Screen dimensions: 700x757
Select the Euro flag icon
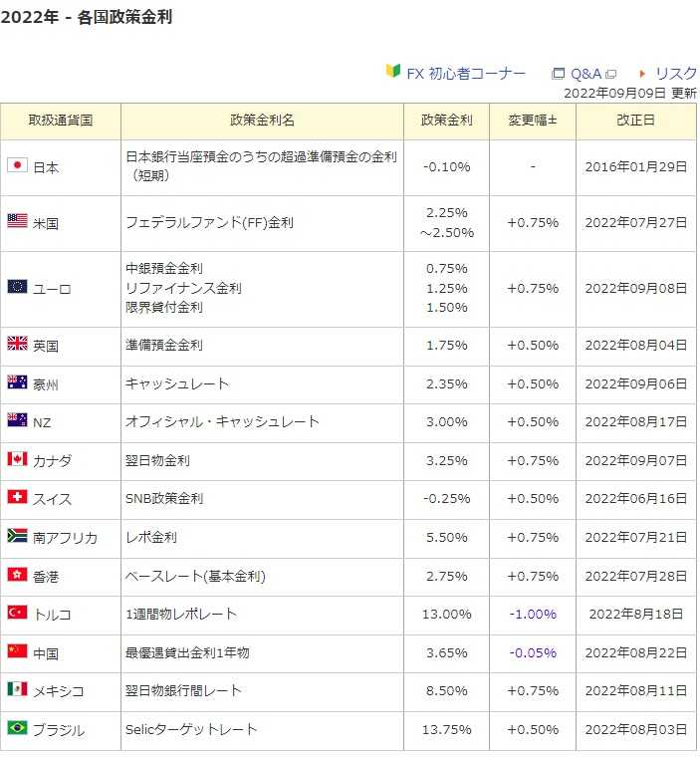pyautogui.click(x=17, y=288)
